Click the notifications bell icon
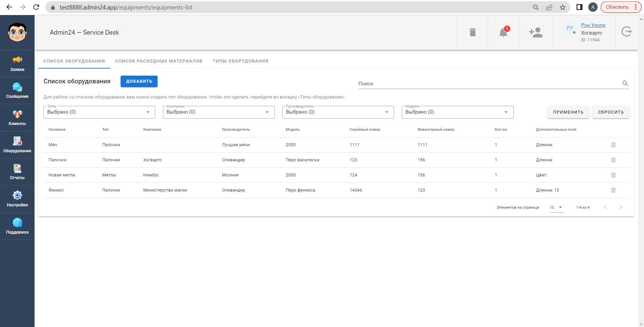Image resolution: width=644 pixels, height=327 pixels. point(503,33)
